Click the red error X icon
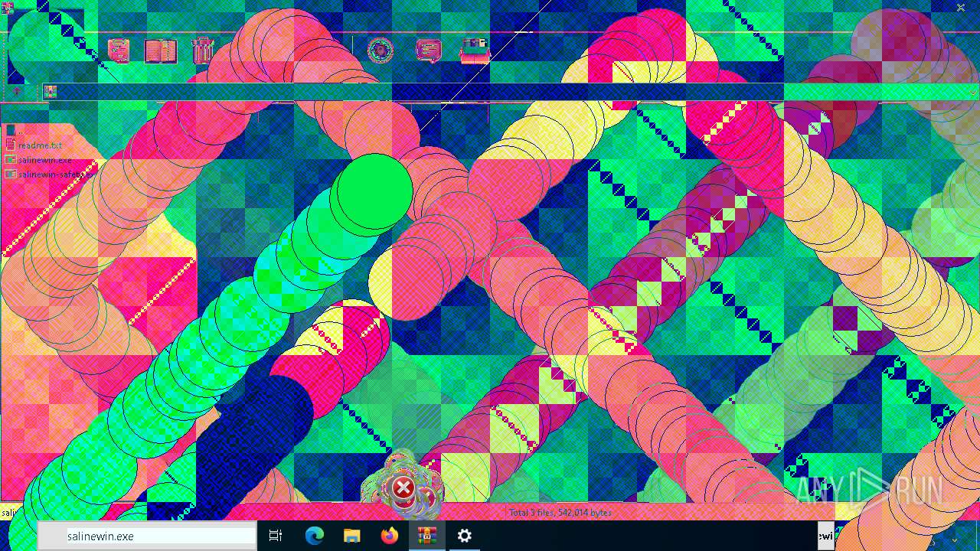This screenshot has width=980, height=551. coord(403,487)
